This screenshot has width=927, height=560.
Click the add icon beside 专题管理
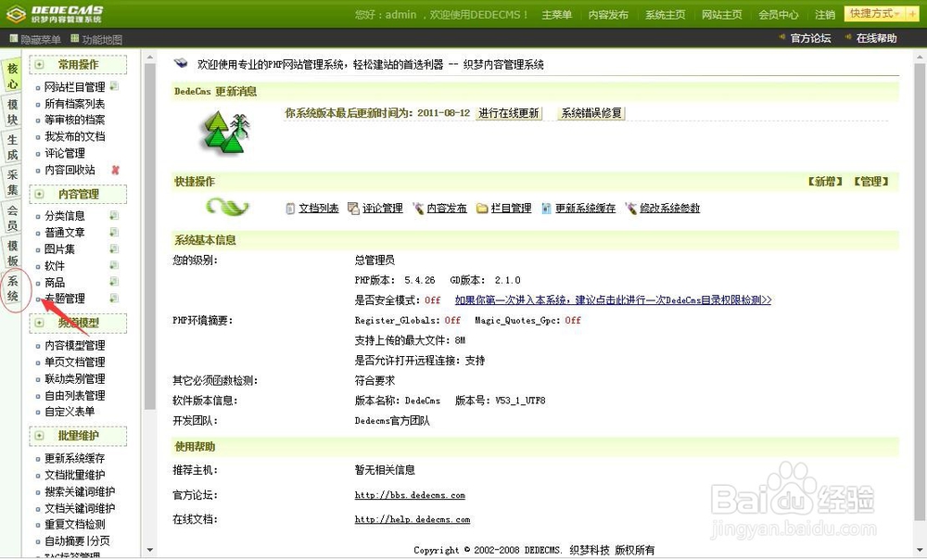pyautogui.click(x=114, y=298)
